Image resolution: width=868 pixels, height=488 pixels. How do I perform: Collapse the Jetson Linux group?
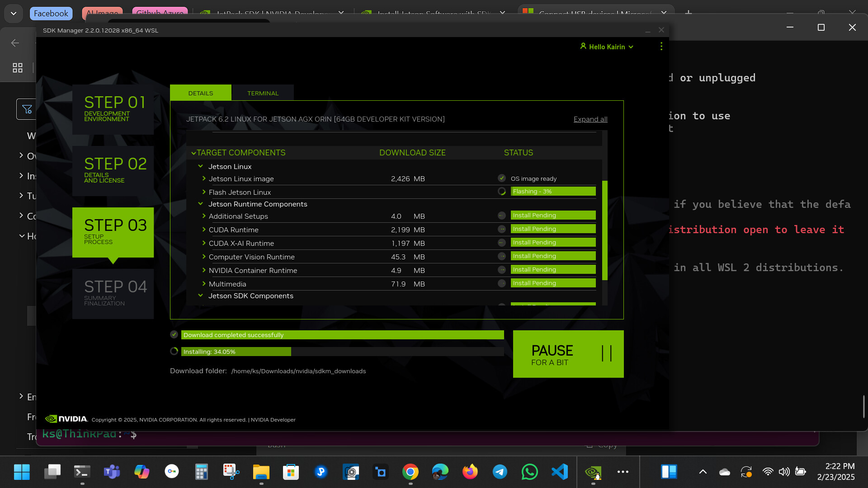201,166
